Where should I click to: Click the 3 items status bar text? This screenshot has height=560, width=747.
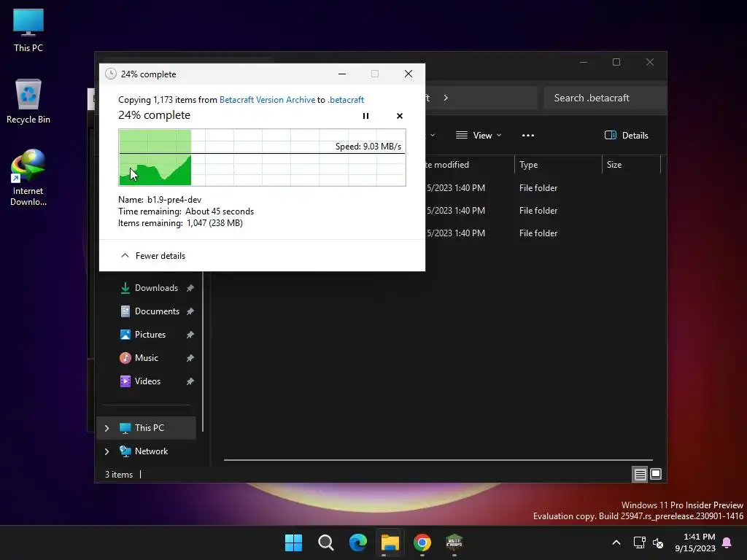[x=119, y=475]
